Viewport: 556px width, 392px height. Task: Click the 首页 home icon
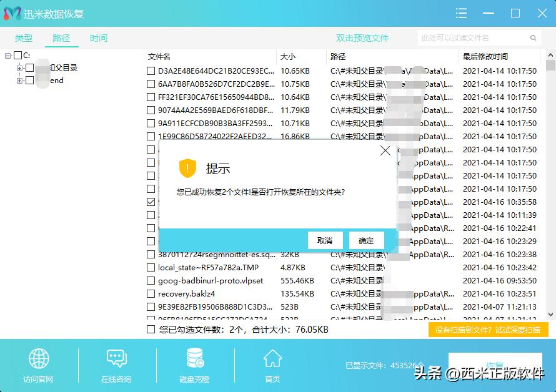[x=272, y=358]
